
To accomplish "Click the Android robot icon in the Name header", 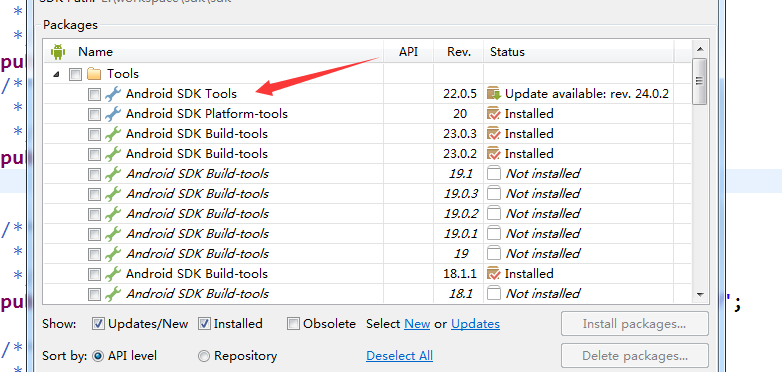I will (58, 51).
